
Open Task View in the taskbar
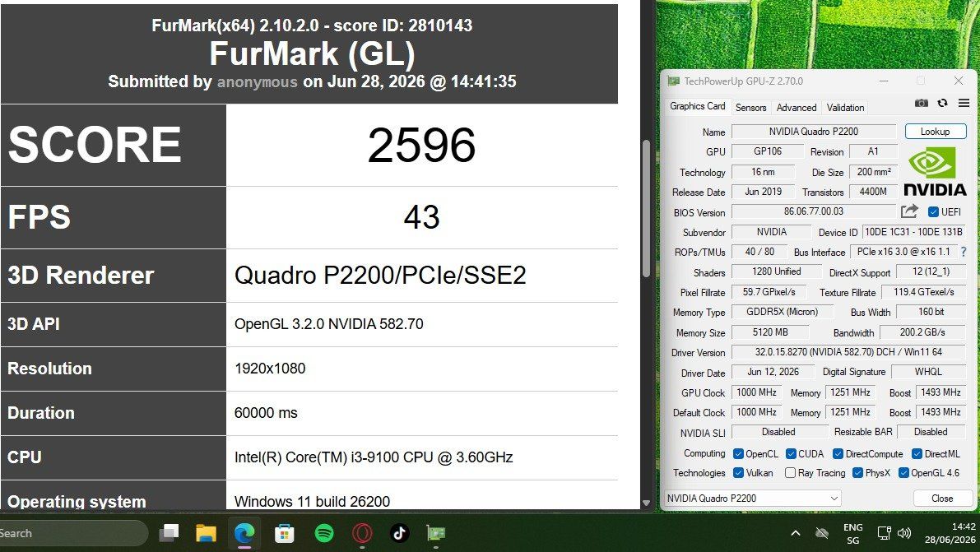[169, 533]
